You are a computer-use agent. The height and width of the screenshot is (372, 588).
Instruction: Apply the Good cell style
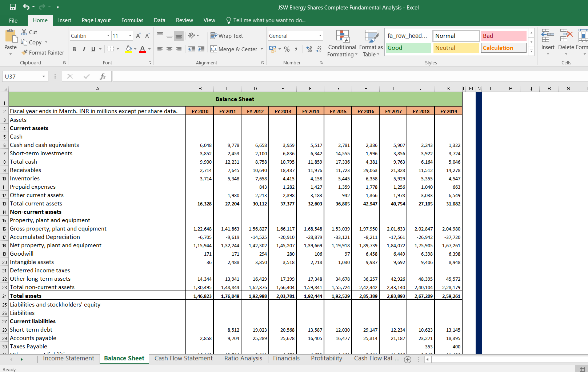[x=408, y=48]
